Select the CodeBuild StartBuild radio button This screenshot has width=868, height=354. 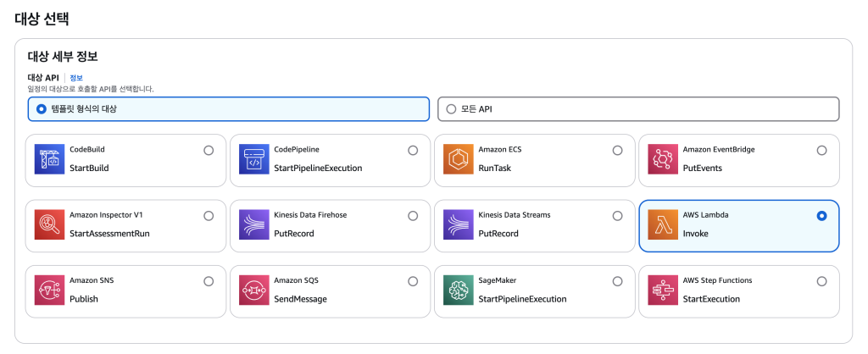pyautogui.click(x=209, y=150)
